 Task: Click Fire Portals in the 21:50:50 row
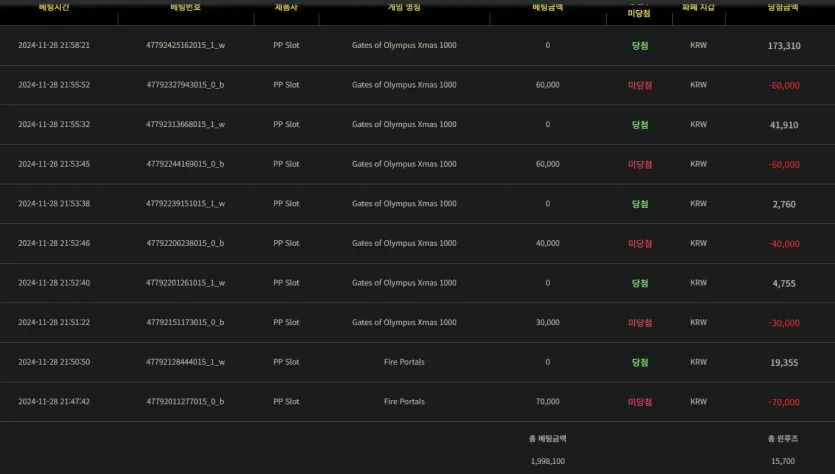404,362
